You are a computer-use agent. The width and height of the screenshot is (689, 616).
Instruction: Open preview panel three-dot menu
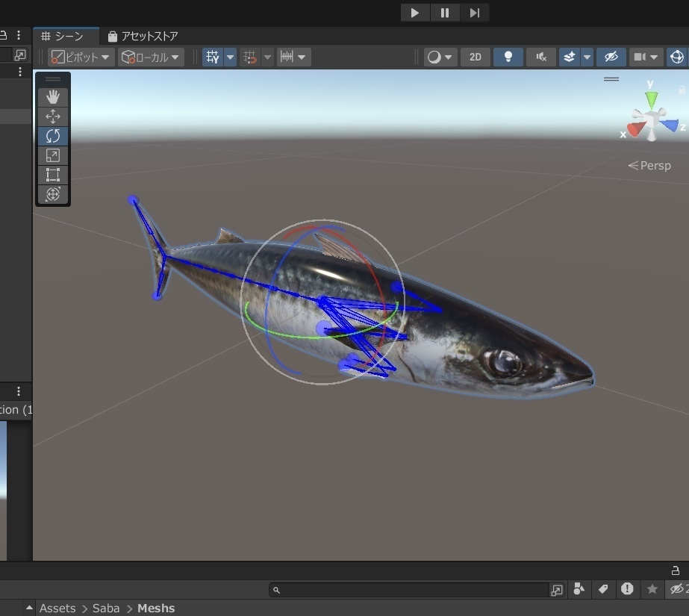pos(19,391)
